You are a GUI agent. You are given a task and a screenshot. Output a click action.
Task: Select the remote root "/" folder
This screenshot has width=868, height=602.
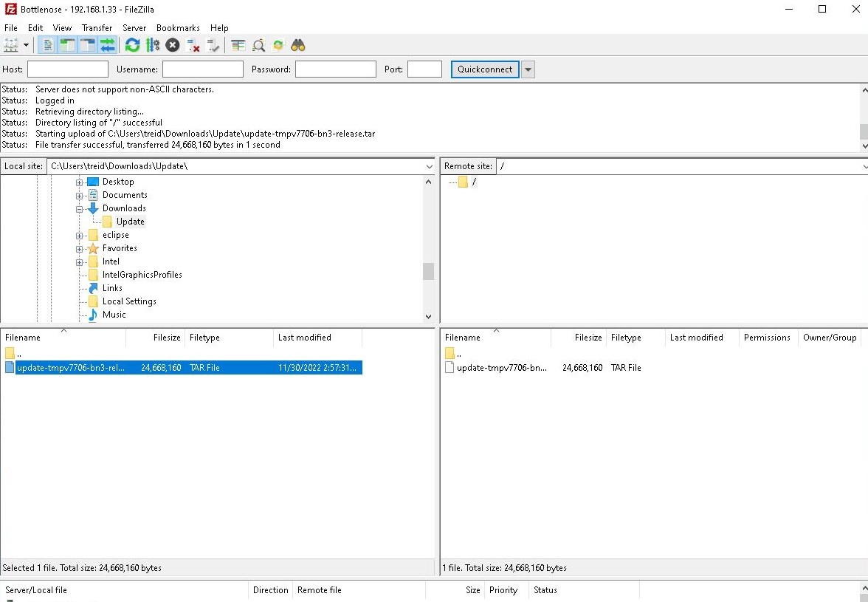474,182
